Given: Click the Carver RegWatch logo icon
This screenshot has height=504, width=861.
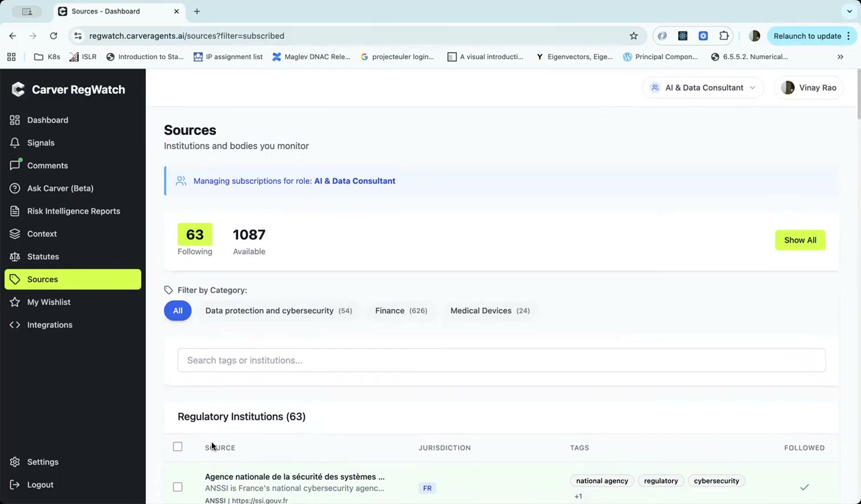Looking at the screenshot, I should click(x=18, y=89).
